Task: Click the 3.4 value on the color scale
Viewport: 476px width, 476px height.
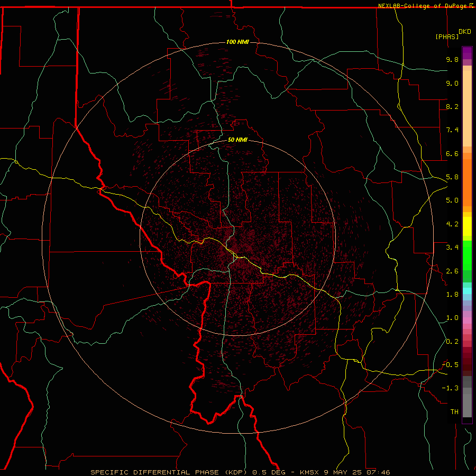Action: pos(452,248)
